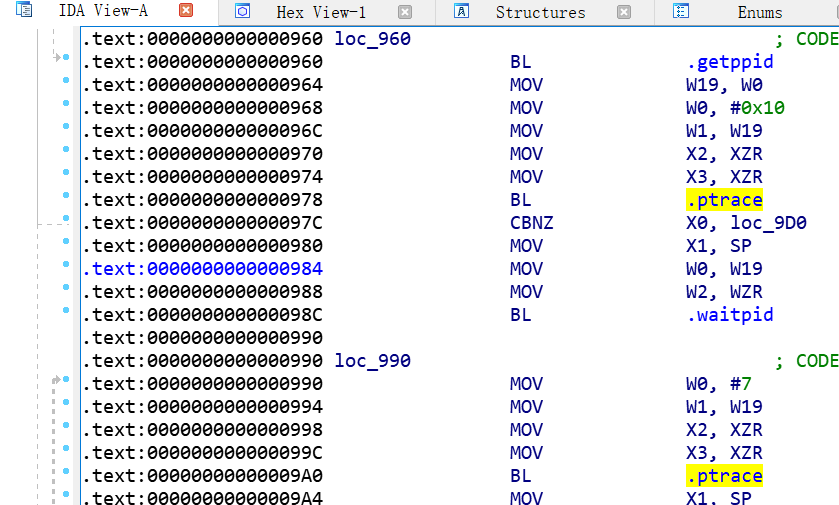This screenshot has width=839, height=505.
Task: Click operand W0, W19 at address 984
Action: pyautogui.click(x=724, y=269)
